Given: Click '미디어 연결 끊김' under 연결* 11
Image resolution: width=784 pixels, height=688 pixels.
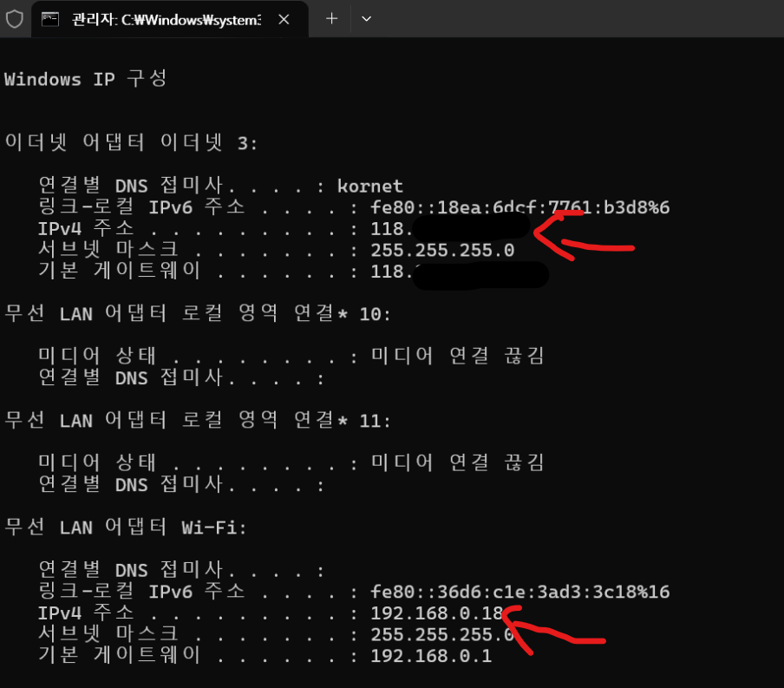Looking at the screenshot, I should (458, 462).
